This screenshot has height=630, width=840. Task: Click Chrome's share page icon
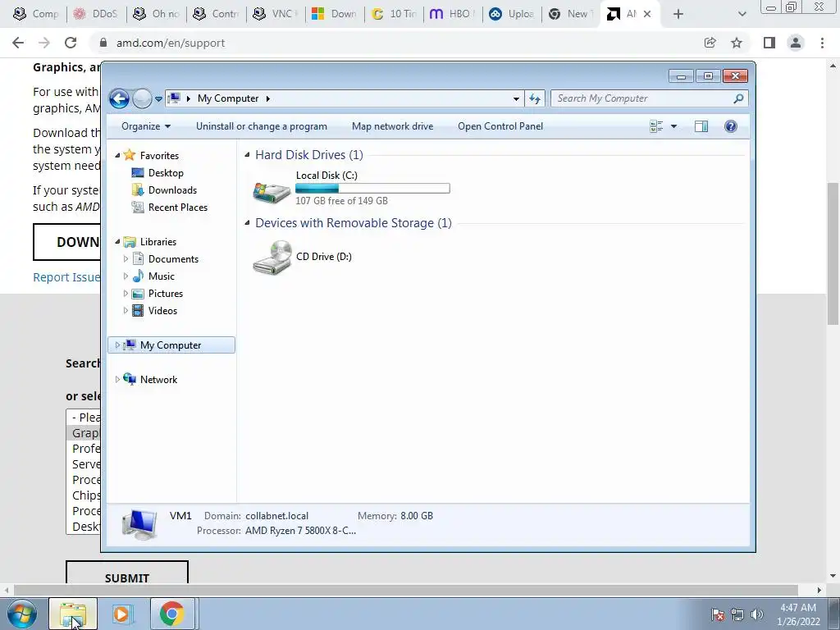tap(710, 43)
